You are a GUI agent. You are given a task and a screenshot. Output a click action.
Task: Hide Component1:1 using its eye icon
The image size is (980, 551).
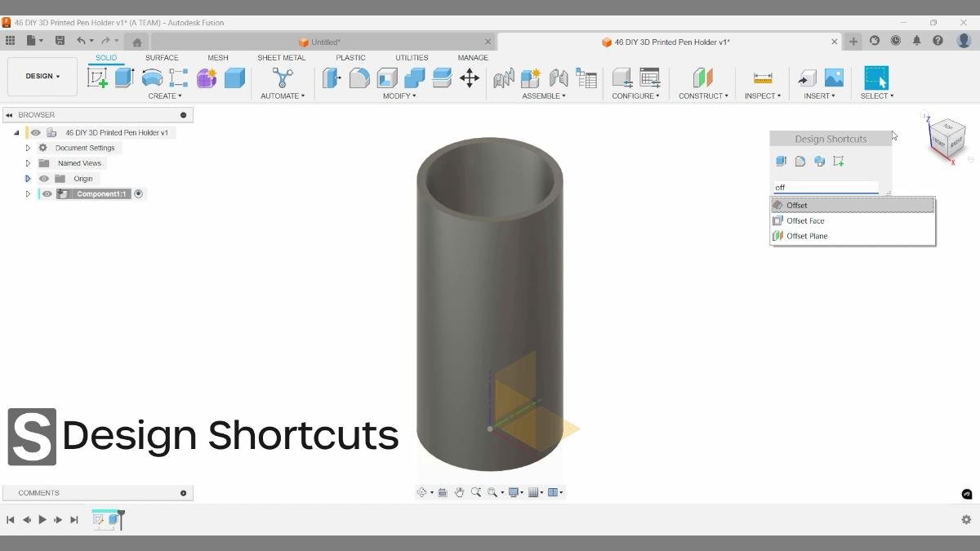[x=46, y=193]
